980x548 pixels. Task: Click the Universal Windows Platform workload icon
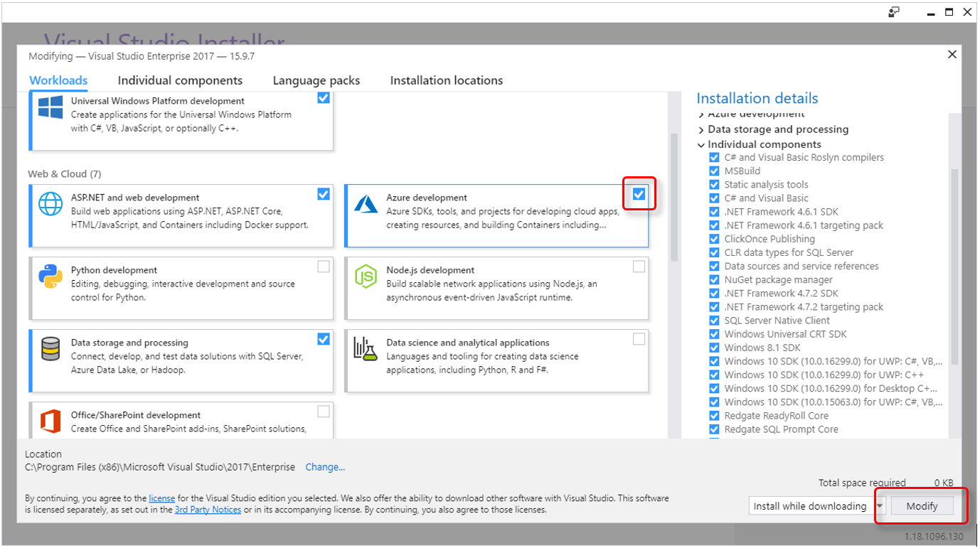click(x=50, y=107)
